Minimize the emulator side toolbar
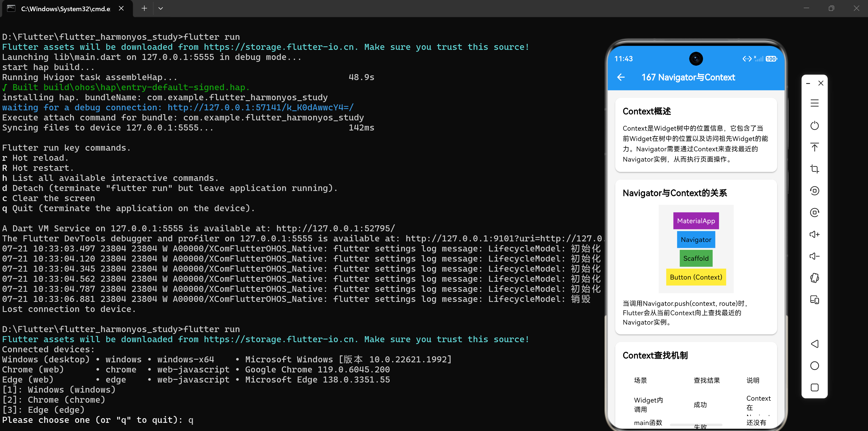The image size is (868, 431). [808, 83]
